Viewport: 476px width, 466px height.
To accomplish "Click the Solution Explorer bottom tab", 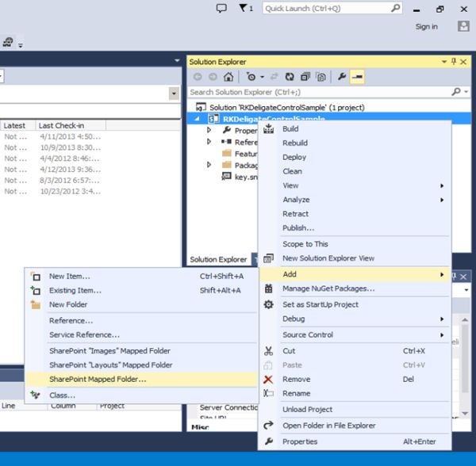I will 218,259.
